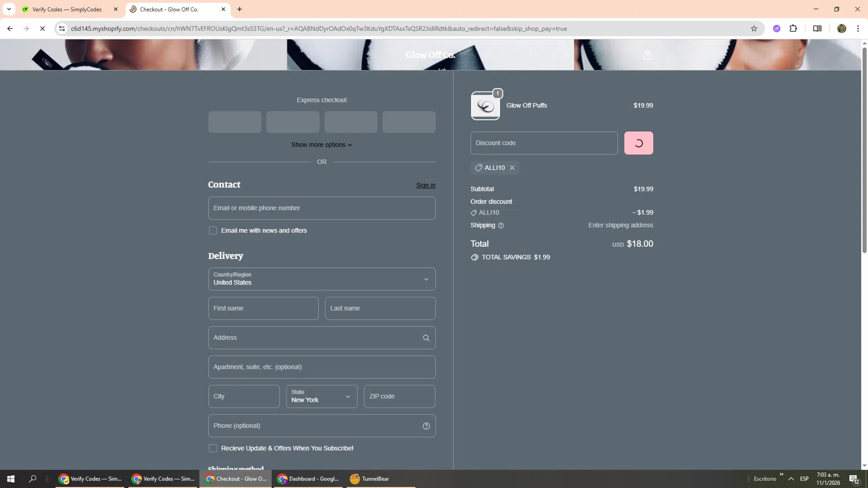The image size is (868, 488).
Task: Focus First name field
Action: point(263,309)
